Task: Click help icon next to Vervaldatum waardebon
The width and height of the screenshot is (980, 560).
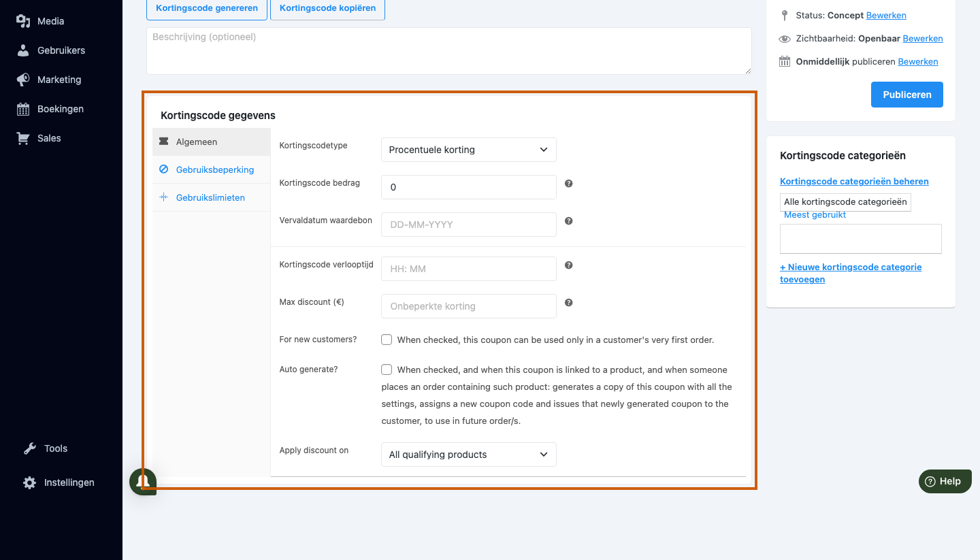Action: tap(569, 221)
